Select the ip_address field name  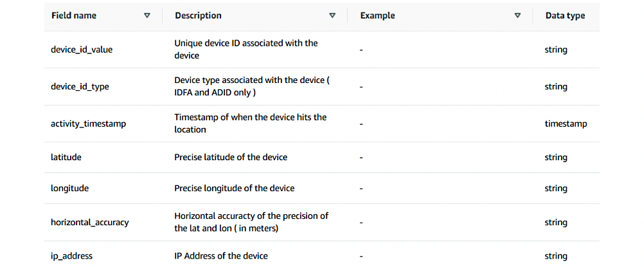pos(71,256)
